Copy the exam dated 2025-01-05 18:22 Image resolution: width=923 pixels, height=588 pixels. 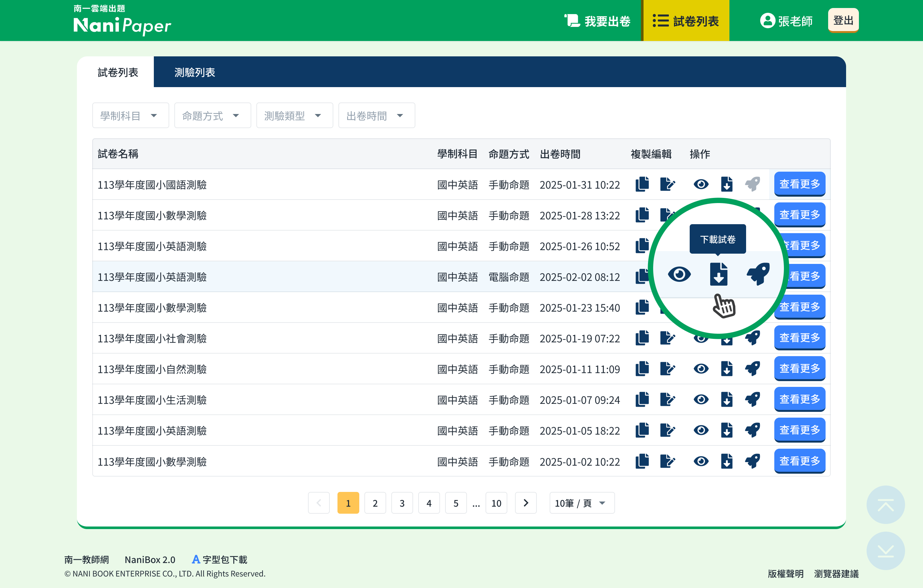[642, 430]
